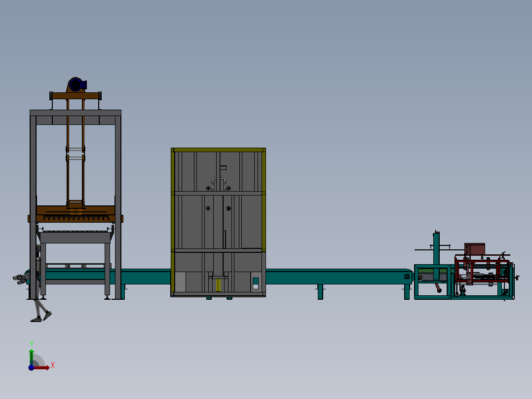The height and width of the screenshot is (399, 532).
Task: Select the yellow cylinder at the cabinet bottom
Action: pyautogui.click(x=218, y=285)
